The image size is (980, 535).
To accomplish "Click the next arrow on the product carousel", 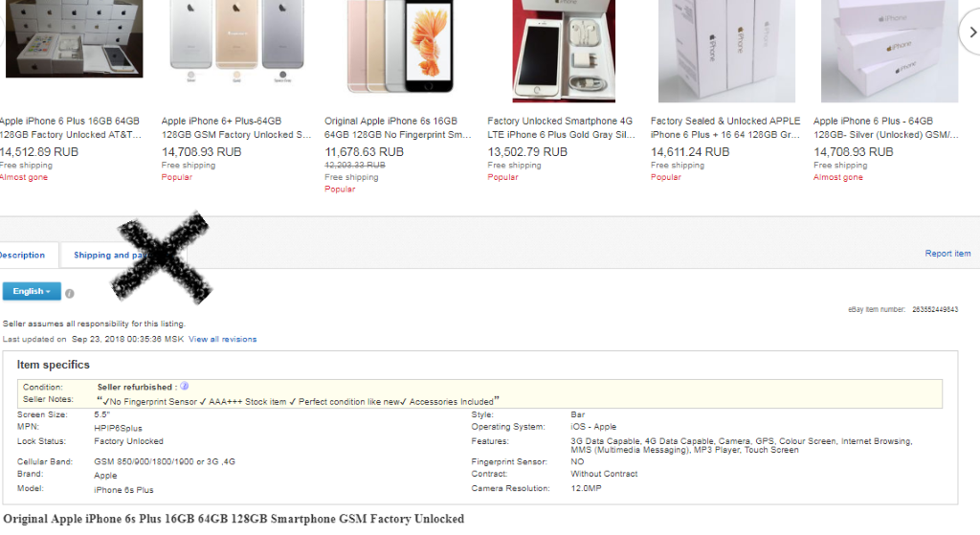I will click(x=969, y=32).
